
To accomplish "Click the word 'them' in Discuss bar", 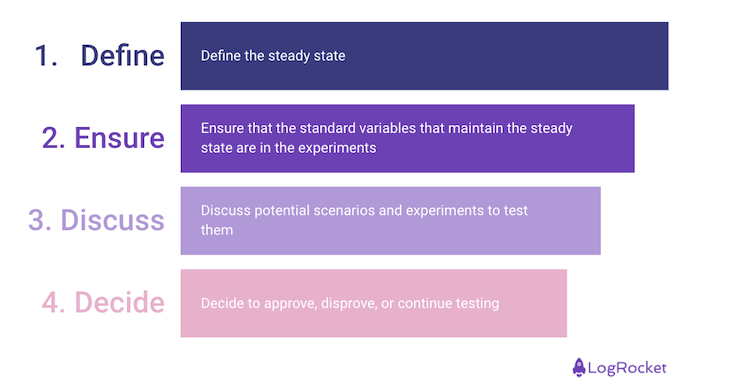I will (217, 230).
